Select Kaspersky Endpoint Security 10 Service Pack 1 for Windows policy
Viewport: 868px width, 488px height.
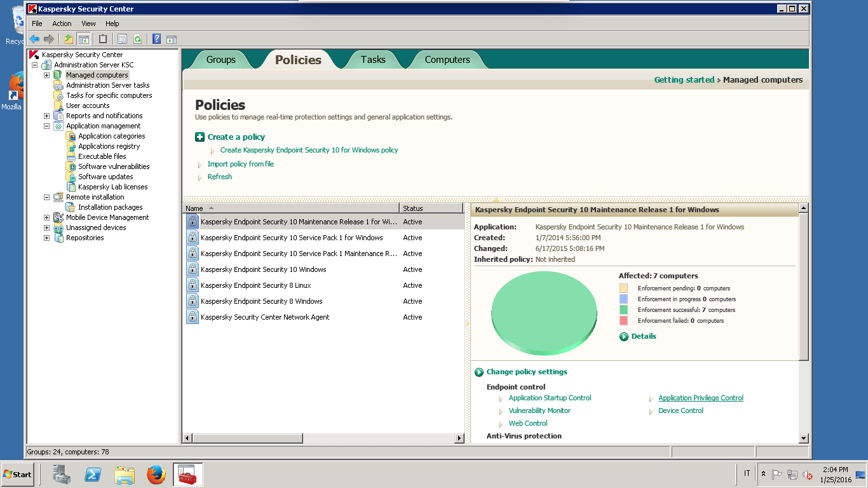(292, 238)
